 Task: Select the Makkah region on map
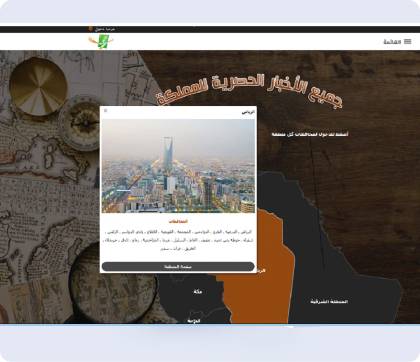[198, 292]
